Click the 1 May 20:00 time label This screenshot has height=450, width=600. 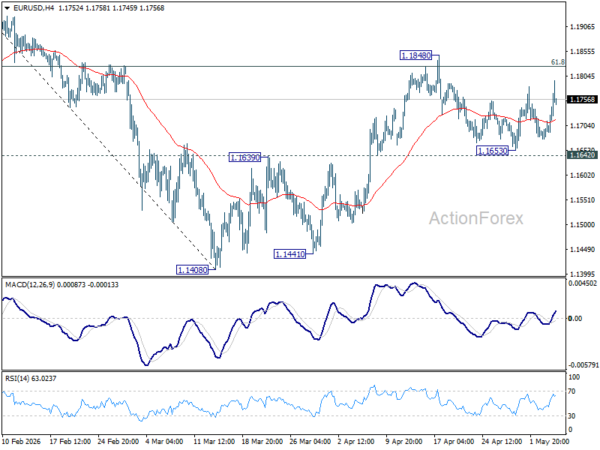pyautogui.click(x=548, y=442)
